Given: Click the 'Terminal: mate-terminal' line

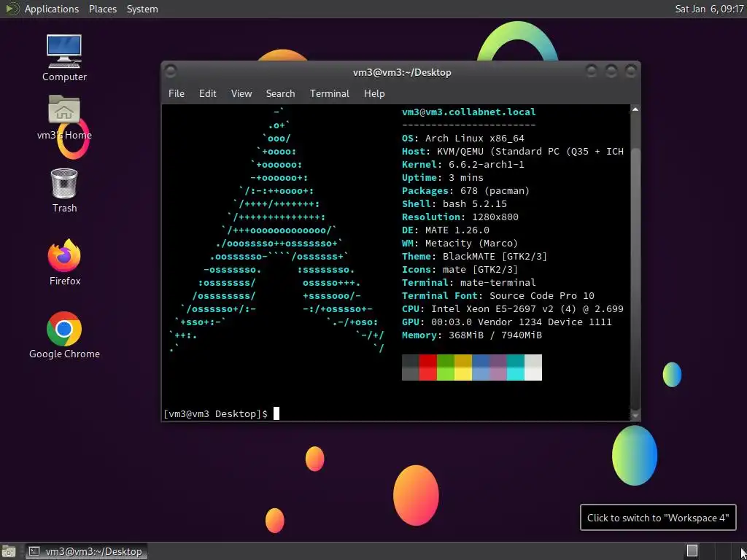Looking at the screenshot, I should point(469,283).
